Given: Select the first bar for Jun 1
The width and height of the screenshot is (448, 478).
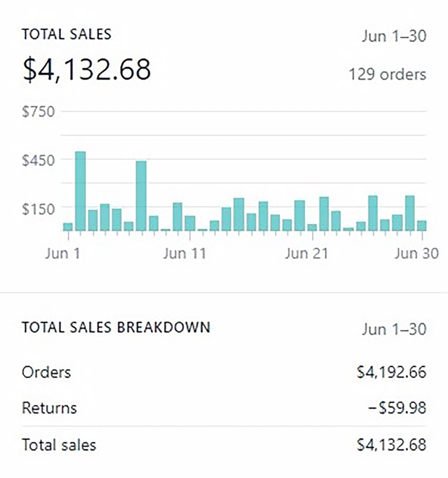Looking at the screenshot, I should pyautogui.click(x=68, y=227).
